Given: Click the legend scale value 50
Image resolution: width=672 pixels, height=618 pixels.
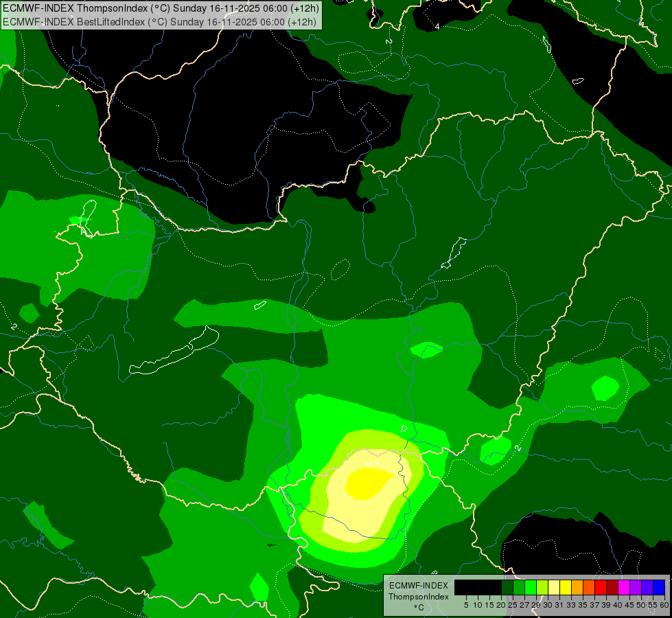Looking at the screenshot, I should [640, 605].
